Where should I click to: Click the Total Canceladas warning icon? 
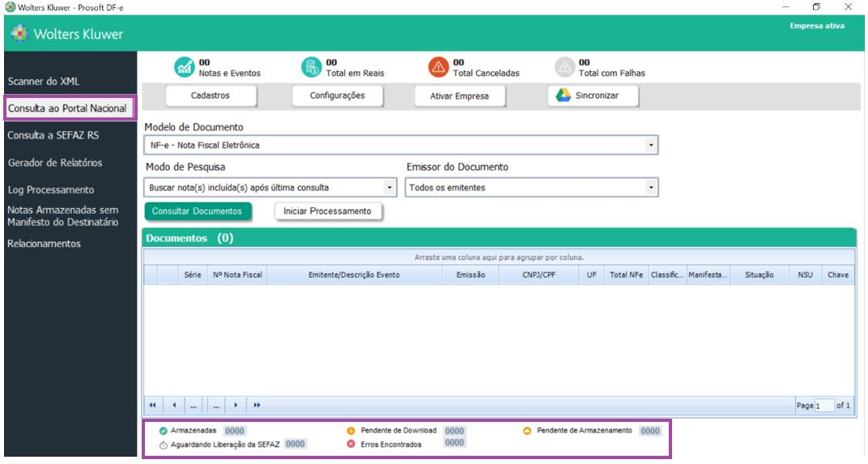point(438,67)
